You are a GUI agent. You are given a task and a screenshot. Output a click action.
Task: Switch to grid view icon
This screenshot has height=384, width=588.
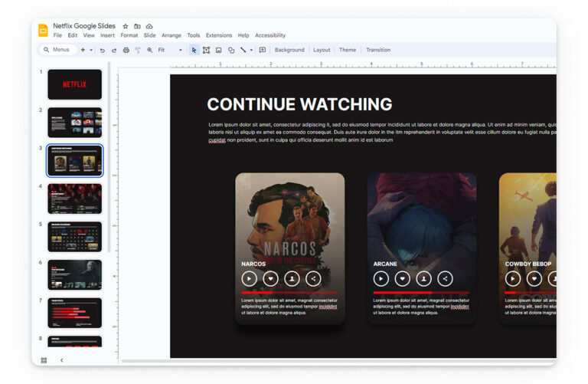click(x=44, y=360)
